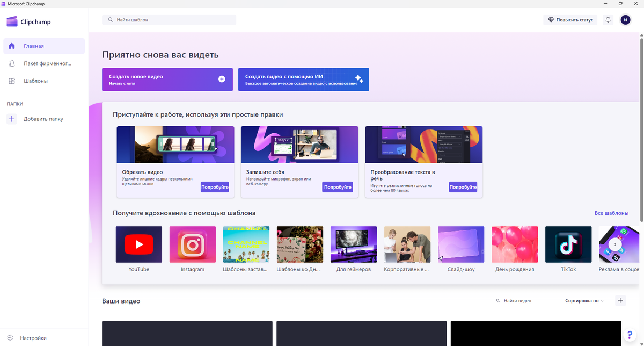
Task: Select Добавить папку in the sidebar
Action: pyautogui.click(x=44, y=119)
